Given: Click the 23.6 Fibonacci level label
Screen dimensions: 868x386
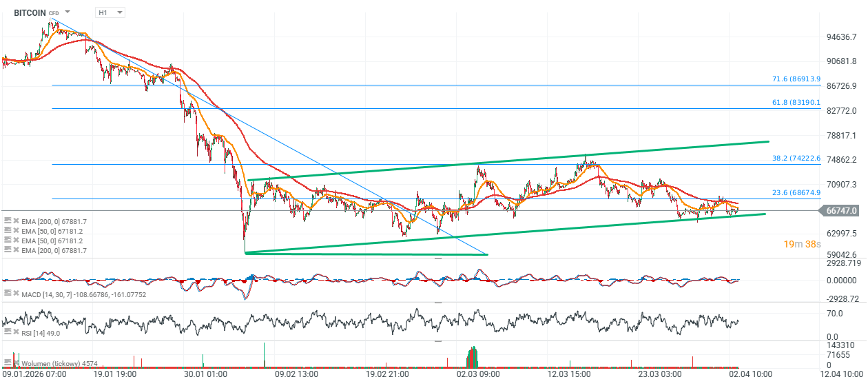Looking at the screenshot, I should 796,193.
